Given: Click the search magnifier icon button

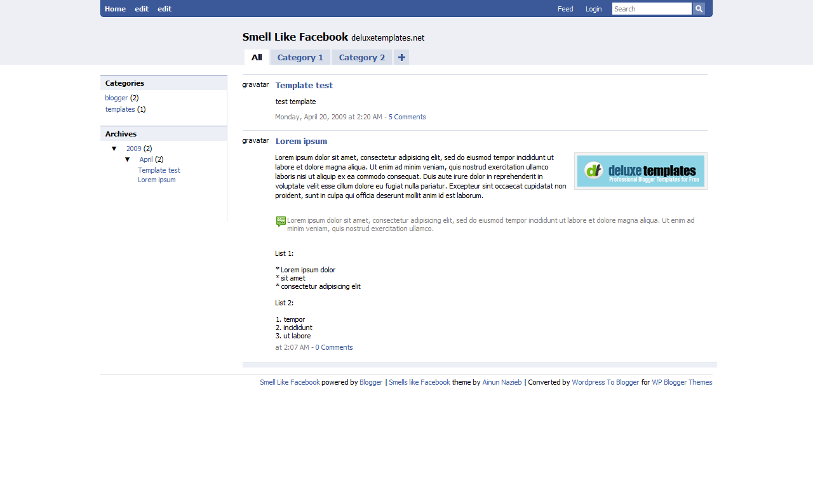Looking at the screenshot, I should point(699,9).
